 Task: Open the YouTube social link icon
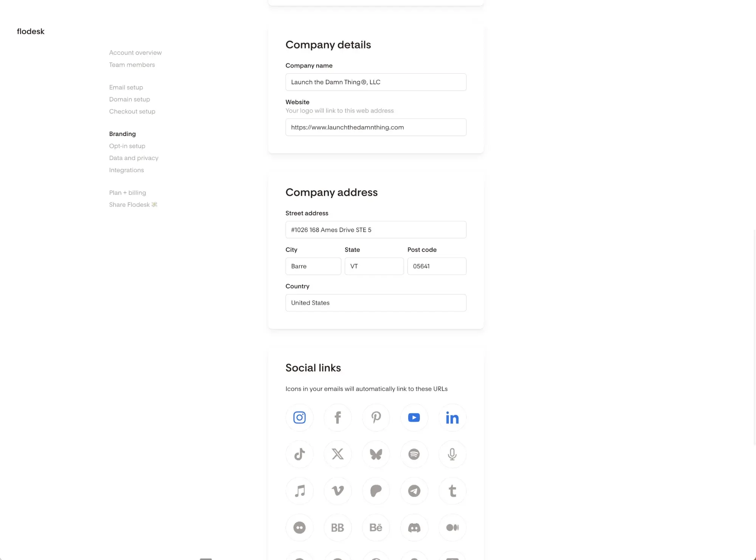[x=414, y=418]
